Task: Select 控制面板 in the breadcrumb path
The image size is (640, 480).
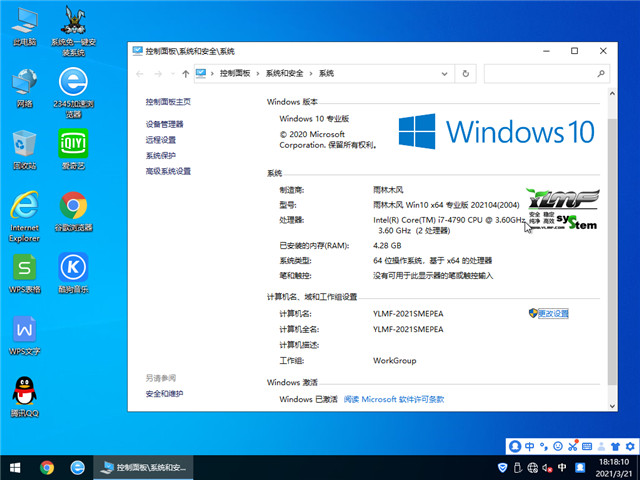Action: [235, 73]
